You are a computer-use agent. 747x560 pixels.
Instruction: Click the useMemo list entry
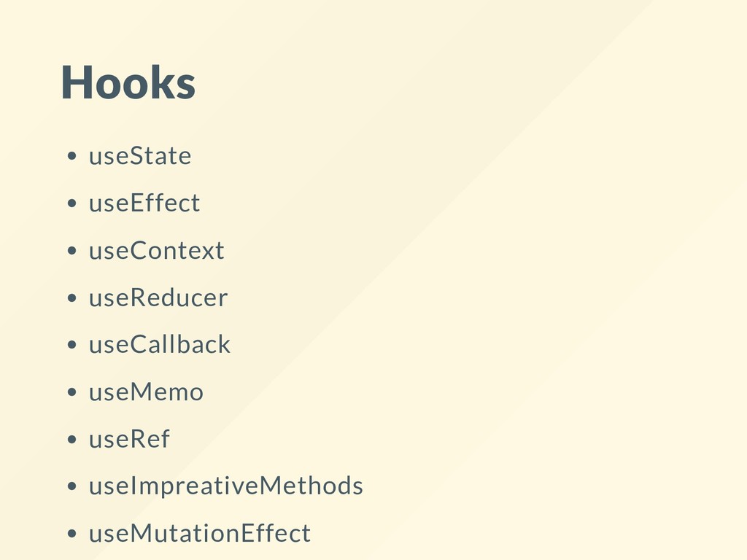tap(146, 392)
